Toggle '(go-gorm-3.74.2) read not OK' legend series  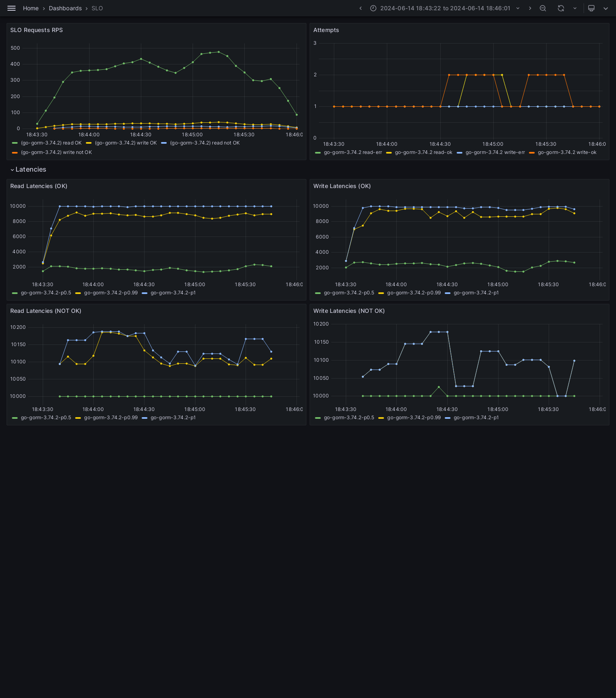click(x=205, y=143)
